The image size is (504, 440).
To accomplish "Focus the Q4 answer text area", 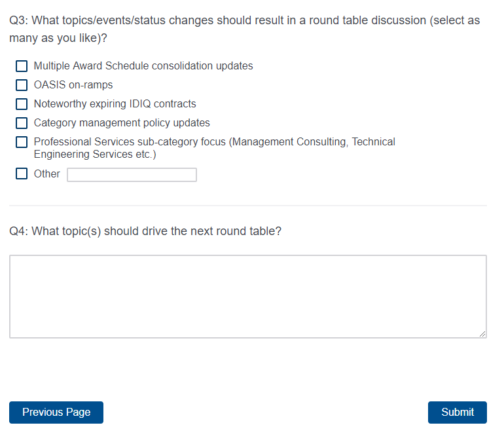I will click(247, 297).
